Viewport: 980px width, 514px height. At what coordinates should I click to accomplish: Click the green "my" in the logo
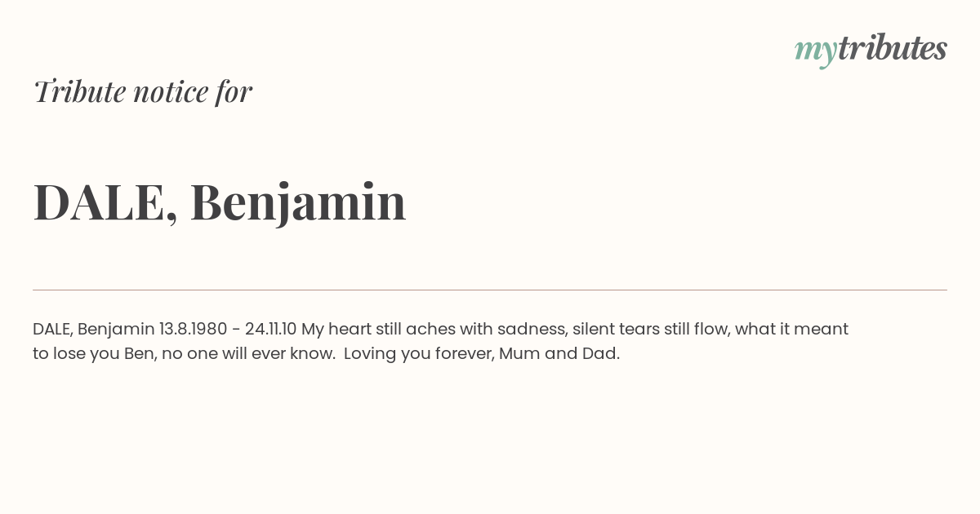[815, 52]
